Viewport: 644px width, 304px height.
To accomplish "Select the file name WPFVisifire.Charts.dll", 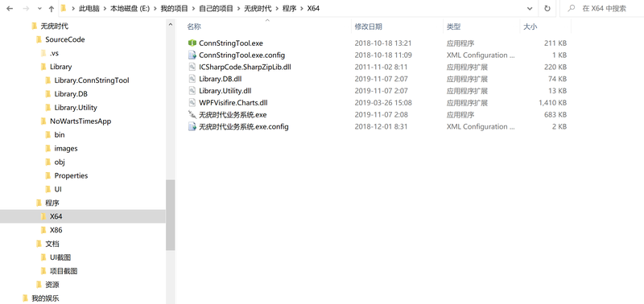I will point(233,103).
